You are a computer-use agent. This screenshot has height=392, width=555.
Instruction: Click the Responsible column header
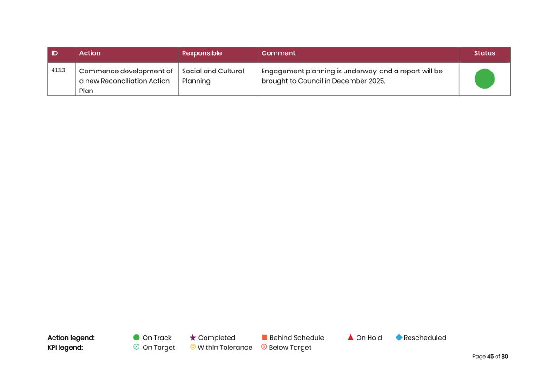click(202, 53)
